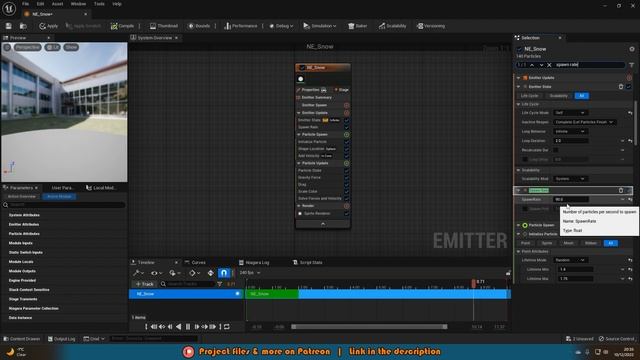Toggle the Emitter State checkbox in the node stack

(346, 120)
